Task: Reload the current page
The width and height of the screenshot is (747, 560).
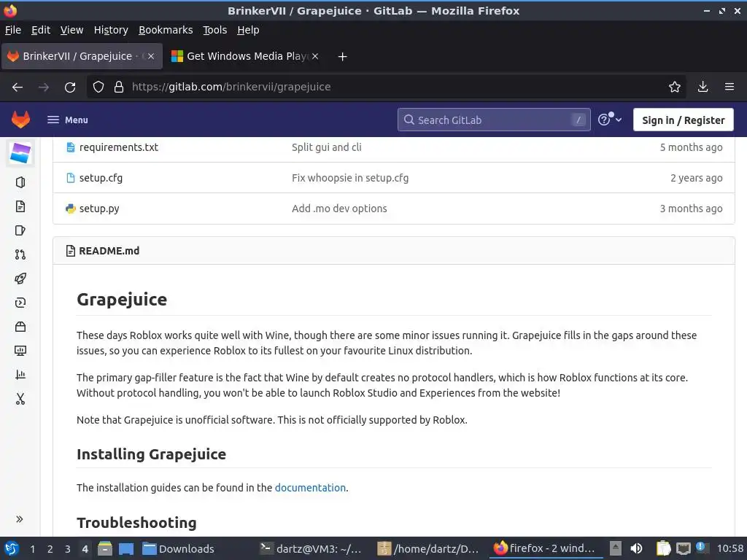Action: click(70, 87)
